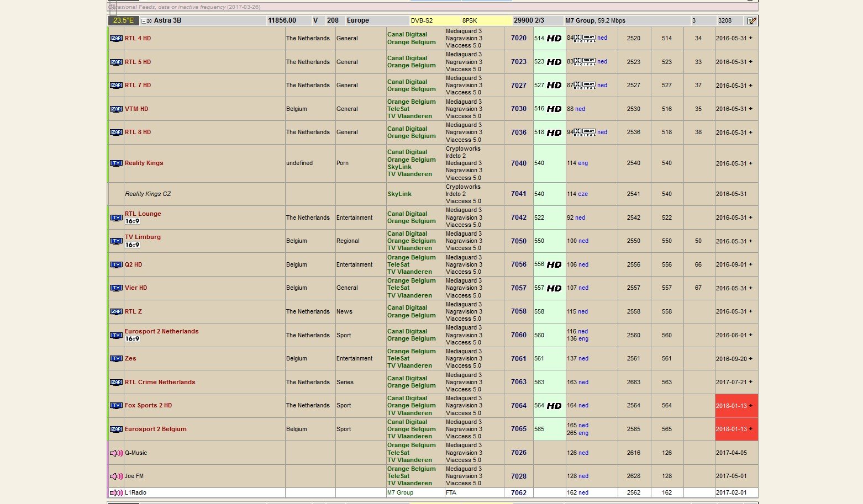The height and width of the screenshot is (504, 863).
Task: Click the frequency value 11856.00
Action: pos(282,20)
